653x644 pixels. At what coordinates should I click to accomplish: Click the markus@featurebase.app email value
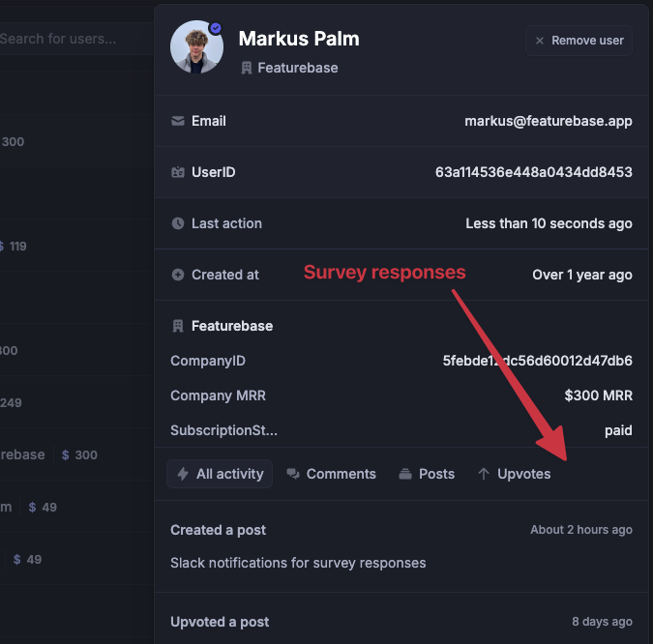(x=548, y=121)
